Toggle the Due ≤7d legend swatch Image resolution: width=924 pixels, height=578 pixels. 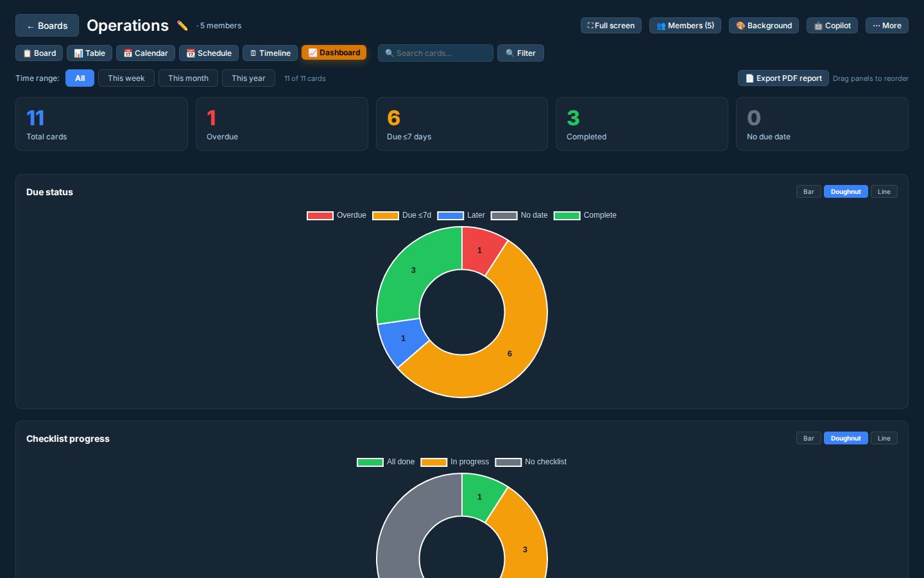(x=386, y=216)
